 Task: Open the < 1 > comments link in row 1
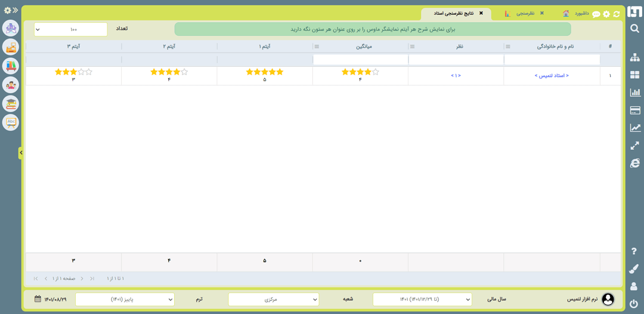(456, 76)
